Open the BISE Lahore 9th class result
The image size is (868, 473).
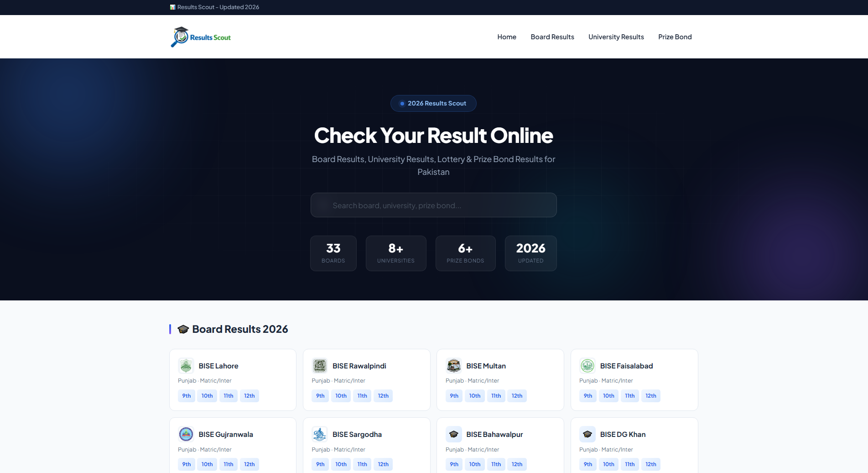[x=187, y=396]
